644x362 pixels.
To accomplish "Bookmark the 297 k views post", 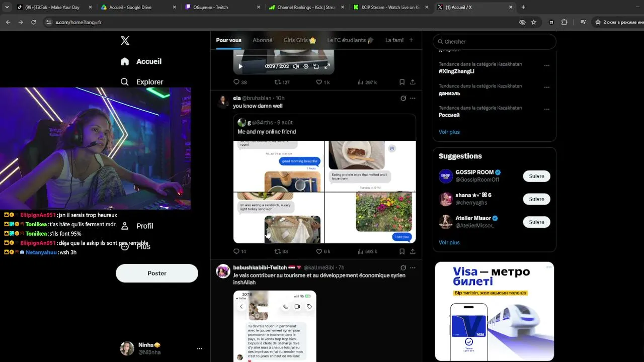I will click(401, 82).
